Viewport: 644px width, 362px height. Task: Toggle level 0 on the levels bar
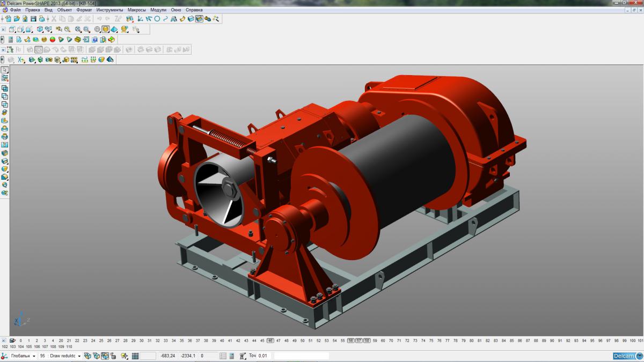pyautogui.click(x=21, y=341)
